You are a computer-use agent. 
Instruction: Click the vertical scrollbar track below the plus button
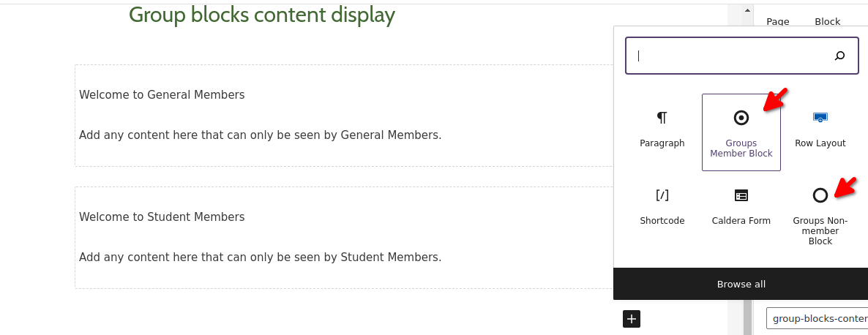747,318
